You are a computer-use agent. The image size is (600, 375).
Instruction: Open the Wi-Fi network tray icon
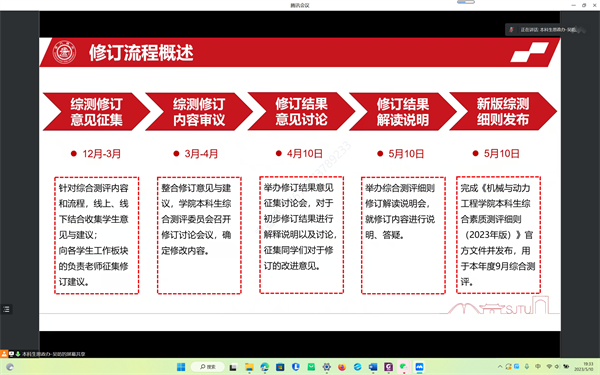(x=549, y=366)
